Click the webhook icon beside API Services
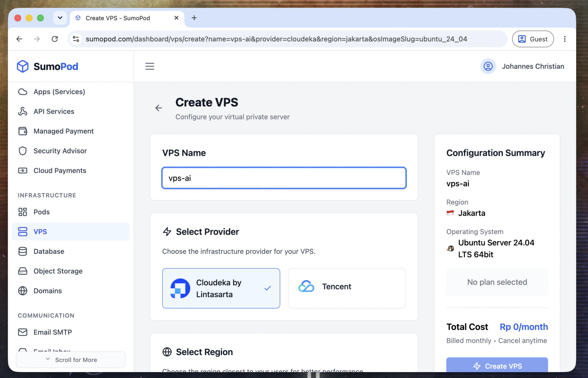 coord(23,111)
